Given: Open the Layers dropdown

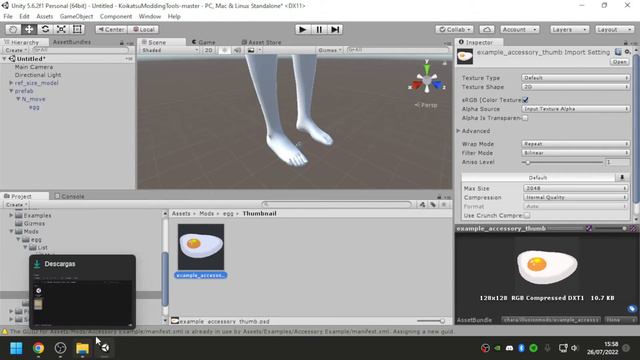Looking at the screenshot, I should 569,29.
